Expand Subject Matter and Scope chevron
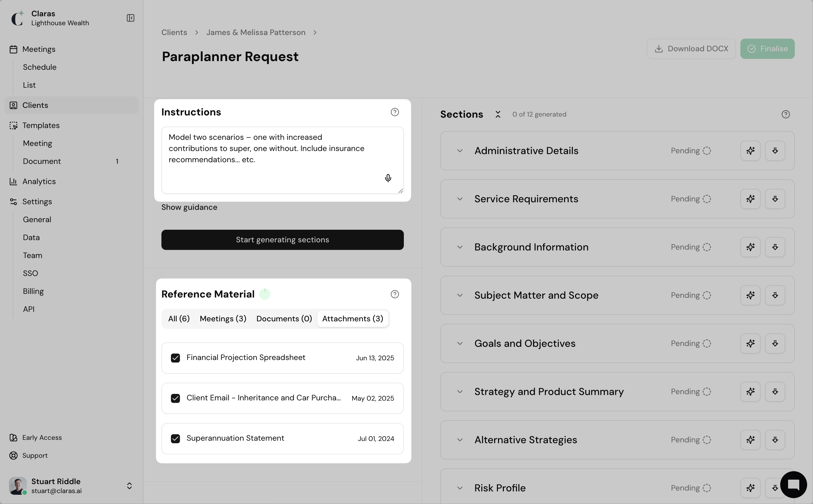The height and width of the screenshot is (504, 813). (460, 295)
